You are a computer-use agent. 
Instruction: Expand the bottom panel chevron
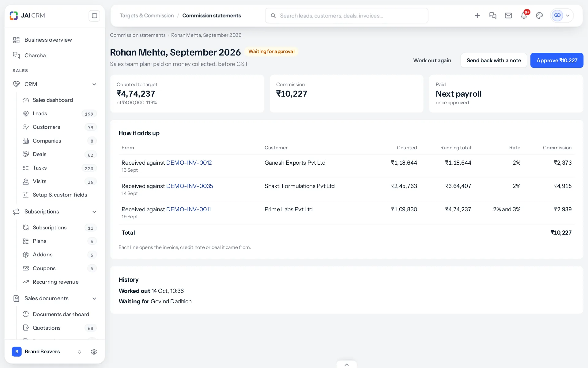[x=347, y=365]
